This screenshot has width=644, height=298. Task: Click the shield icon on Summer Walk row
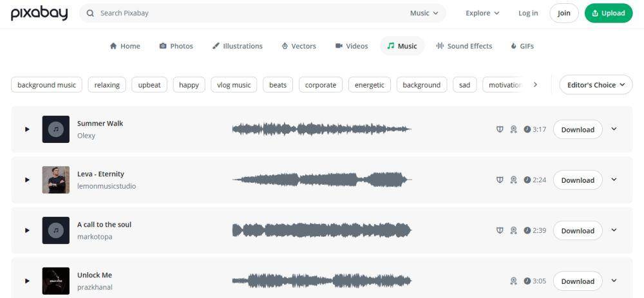(x=500, y=129)
